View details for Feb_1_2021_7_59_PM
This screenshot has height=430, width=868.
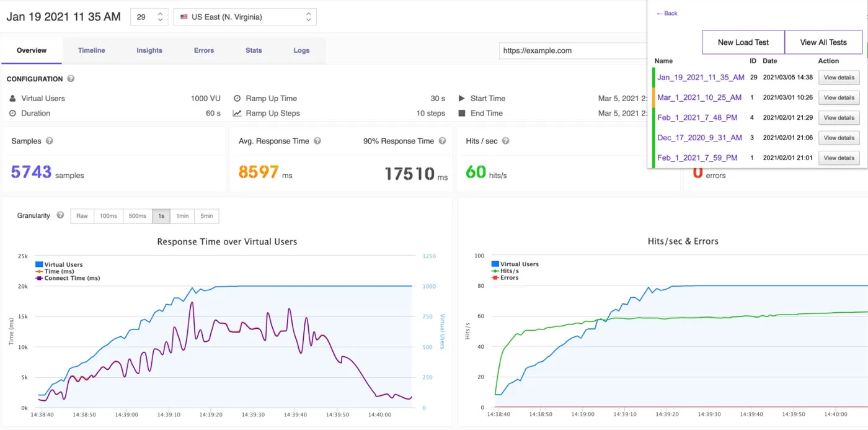pos(839,158)
